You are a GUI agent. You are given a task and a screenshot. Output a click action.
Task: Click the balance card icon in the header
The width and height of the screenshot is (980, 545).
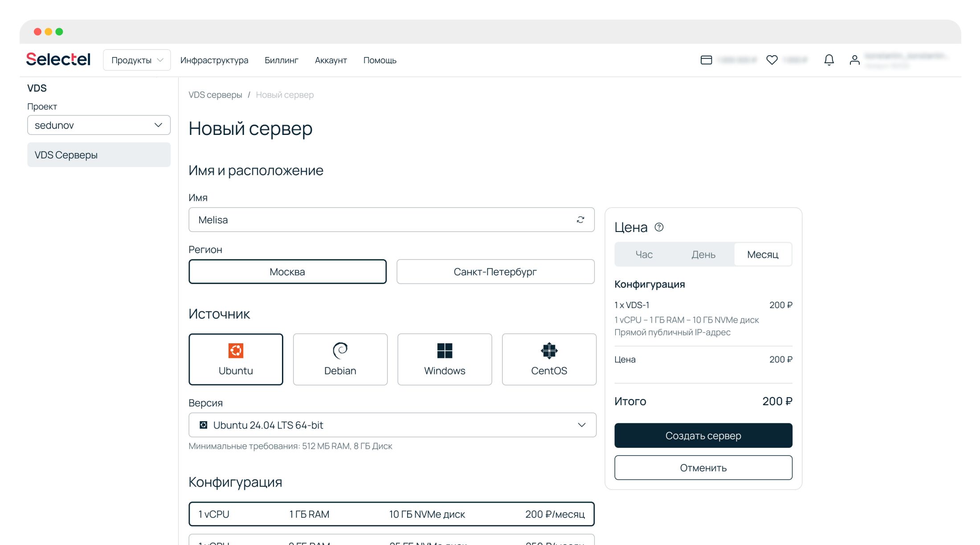[x=706, y=60]
